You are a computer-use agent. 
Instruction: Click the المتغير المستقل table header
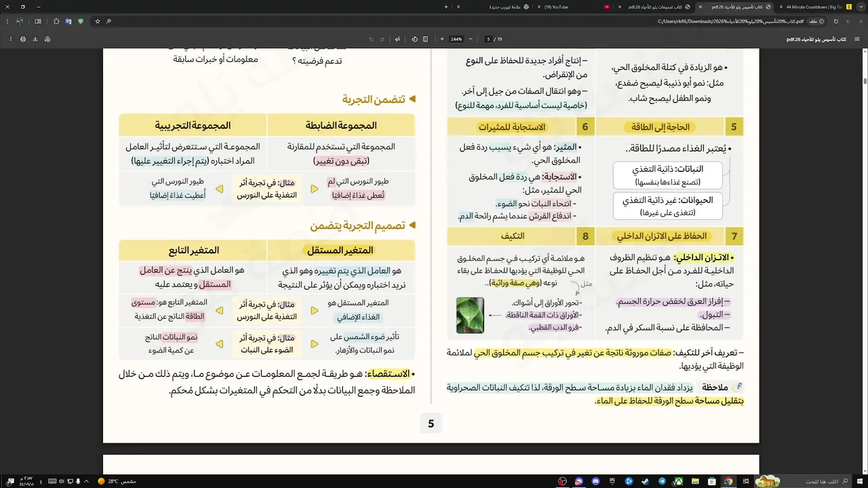point(341,251)
